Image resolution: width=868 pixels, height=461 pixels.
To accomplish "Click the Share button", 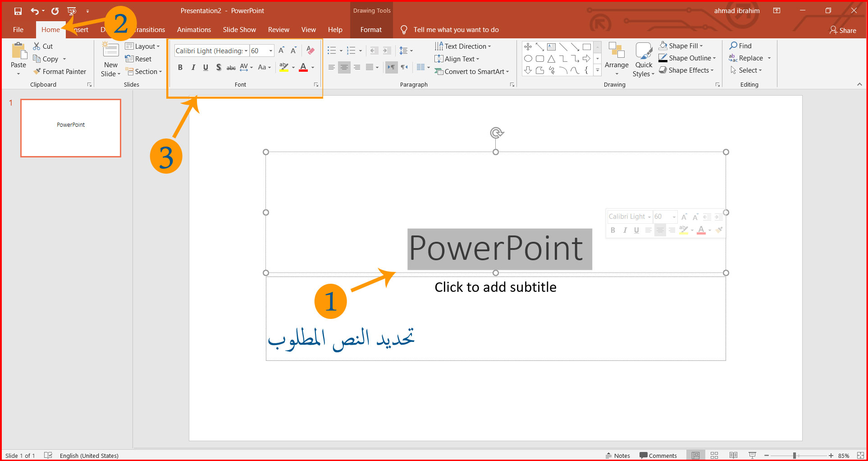I will (x=843, y=30).
